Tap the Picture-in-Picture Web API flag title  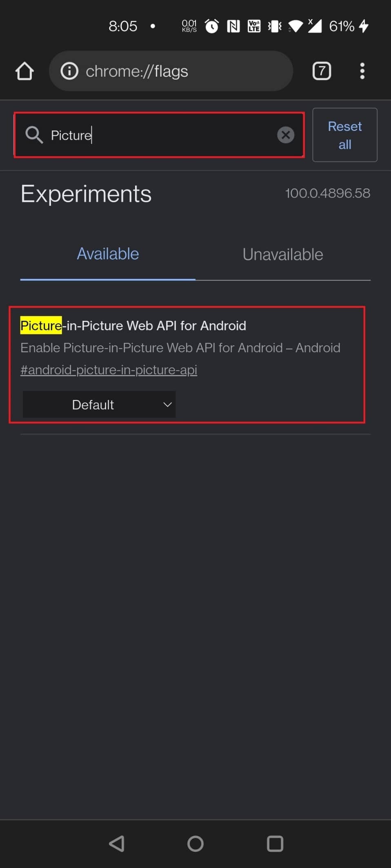point(133,326)
